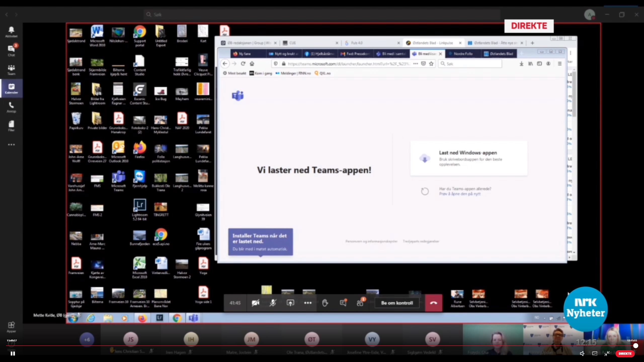Switch to Nordre Follo Firefox tab
Image resolution: width=644 pixels, height=362 pixels.
463,54
